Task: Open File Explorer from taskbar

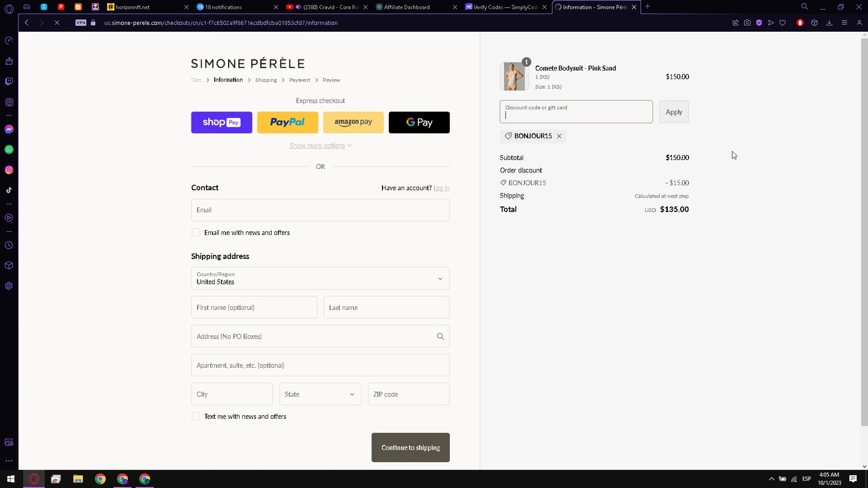Action: [78, 479]
